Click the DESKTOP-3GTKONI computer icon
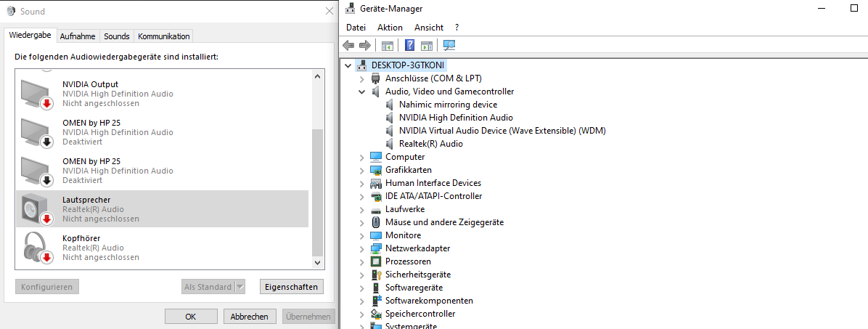 (363, 65)
